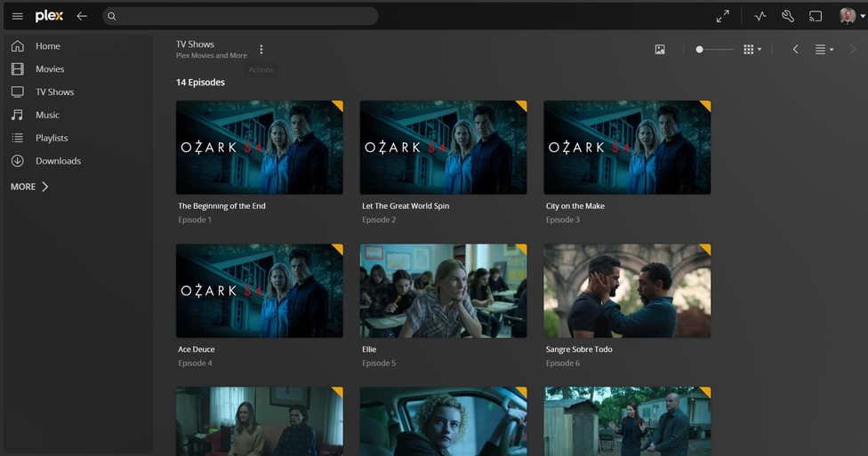Open Settings wrench icon
The height and width of the screenshot is (456, 868).
coord(788,16)
